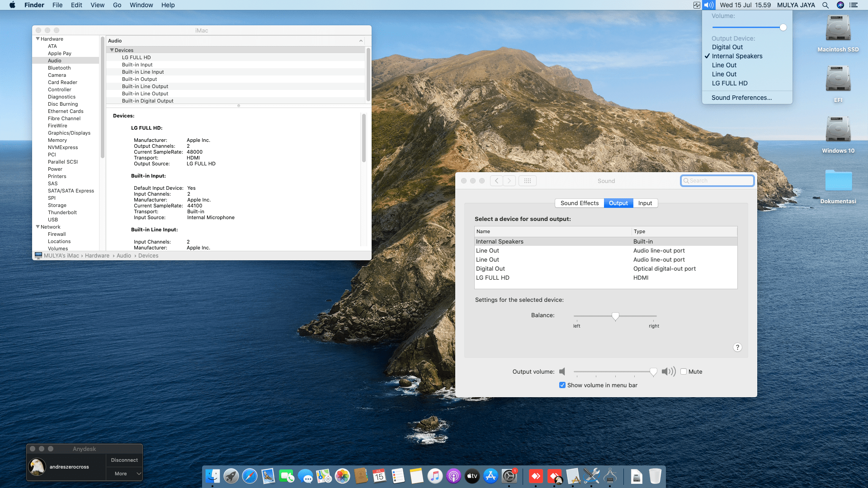Open the Apple menu
Image resolution: width=868 pixels, height=488 pixels.
click(x=13, y=5)
